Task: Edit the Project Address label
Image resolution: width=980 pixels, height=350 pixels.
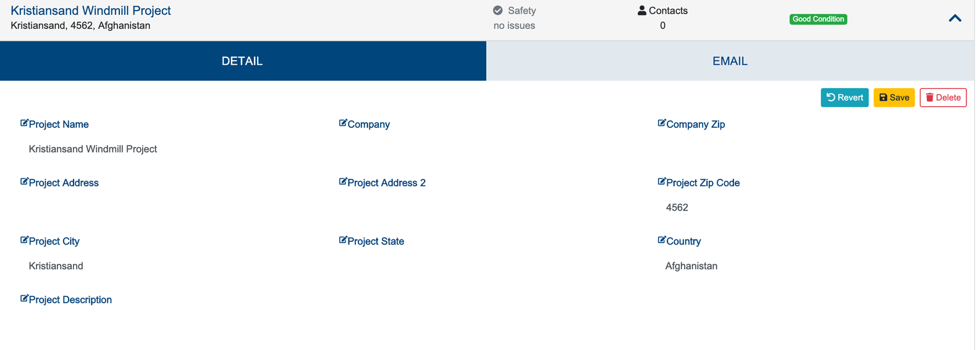Action: pos(64,183)
